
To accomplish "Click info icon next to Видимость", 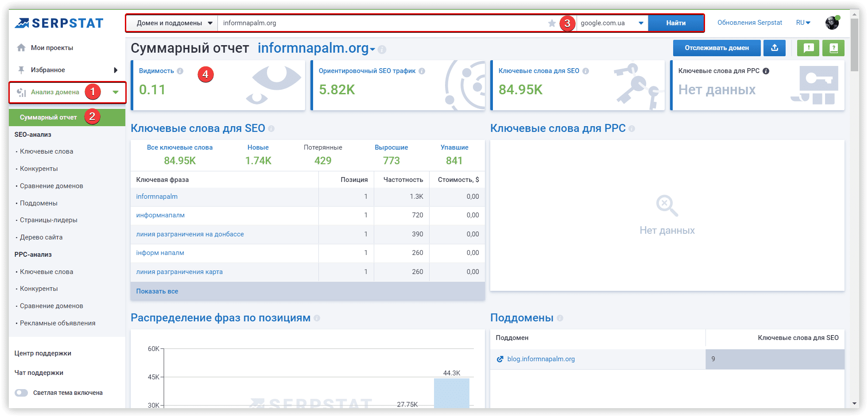I will tap(180, 71).
